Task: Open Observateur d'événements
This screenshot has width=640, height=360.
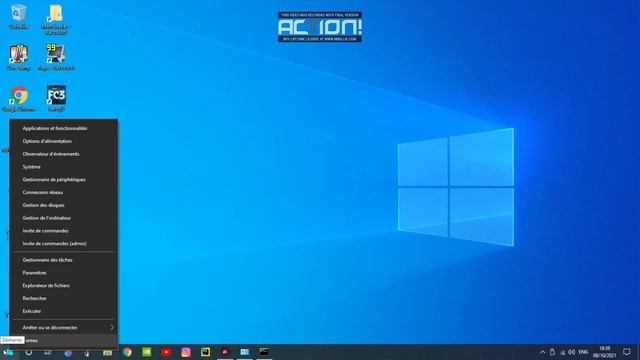Action: coord(64,154)
